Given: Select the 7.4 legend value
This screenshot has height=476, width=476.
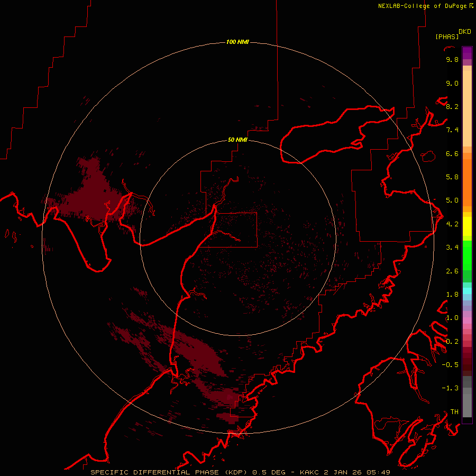Looking at the screenshot, I should click(x=452, y=130).
